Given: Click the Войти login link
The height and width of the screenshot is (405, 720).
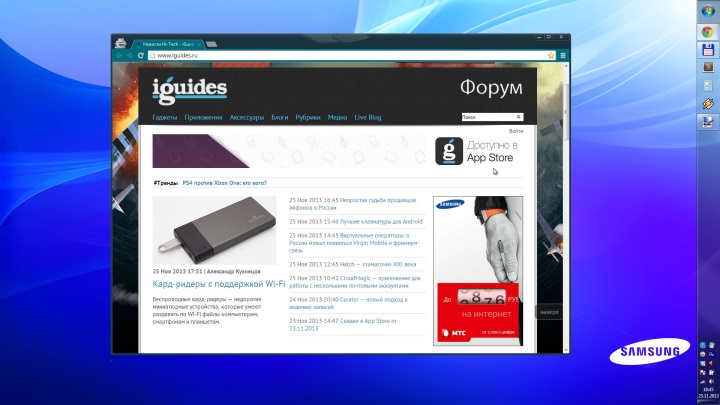Looking at the screenshot, I should [x=516, y=131].
